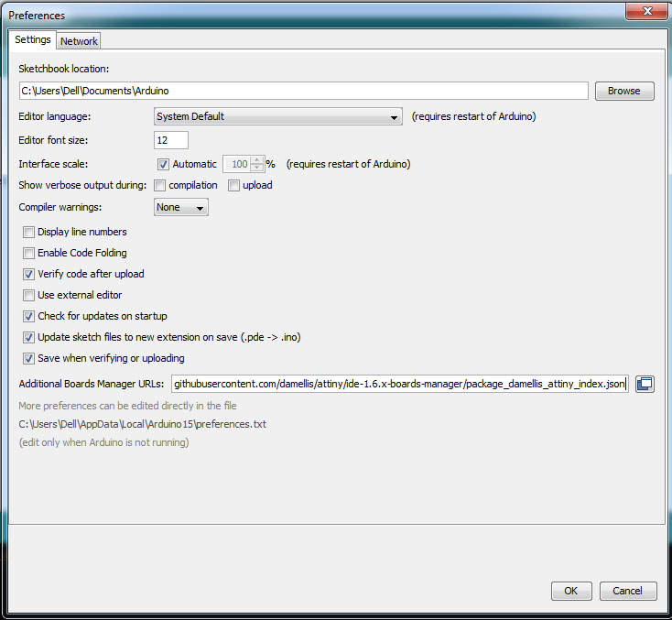Click 'More preferences can be edited directly' text
This screenshot has height=620, width=672.
point(127,406)
